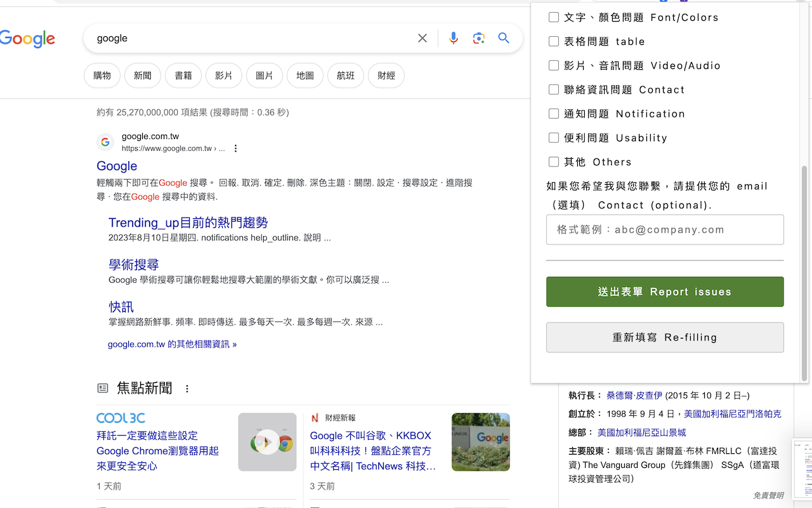Click the google.com.tw favicon in the result
Screen dimensions: 812x508
tap(105, 142)
